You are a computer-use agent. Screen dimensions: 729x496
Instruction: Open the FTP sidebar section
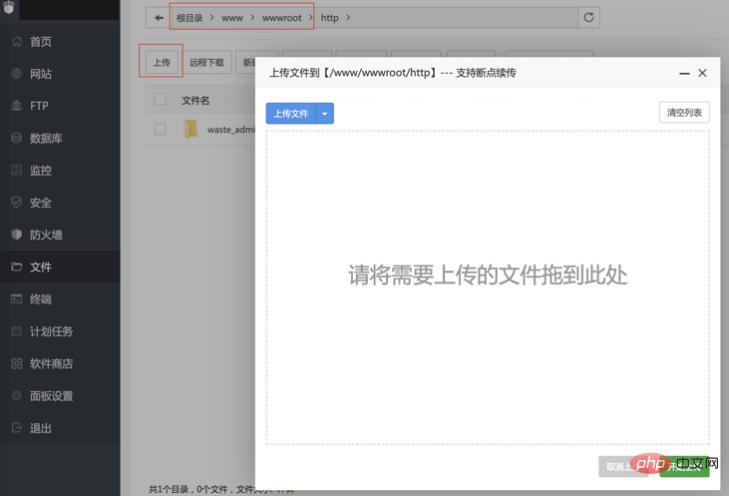[39, 106]
